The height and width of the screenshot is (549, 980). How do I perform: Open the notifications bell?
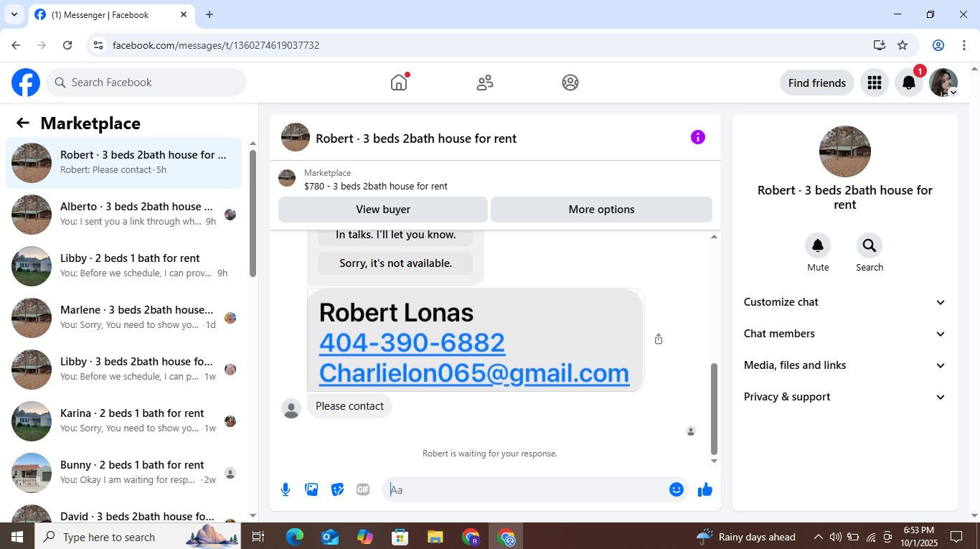coord(908,83)
